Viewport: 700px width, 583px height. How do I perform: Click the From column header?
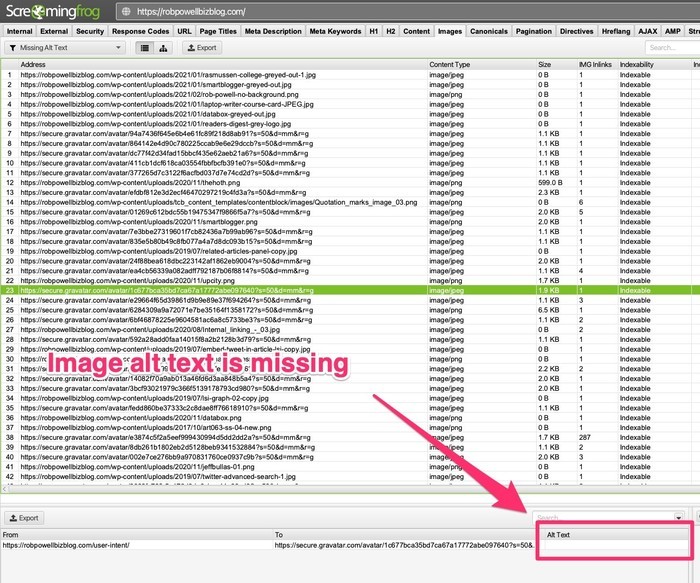[137, 534]
